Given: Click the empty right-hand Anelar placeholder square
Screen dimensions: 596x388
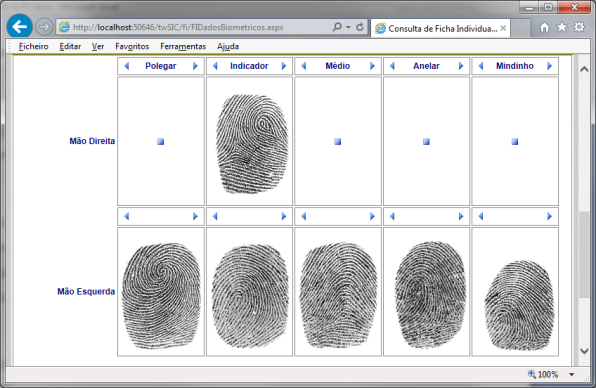Looking at the screenshot, I should tap(426, 142).
